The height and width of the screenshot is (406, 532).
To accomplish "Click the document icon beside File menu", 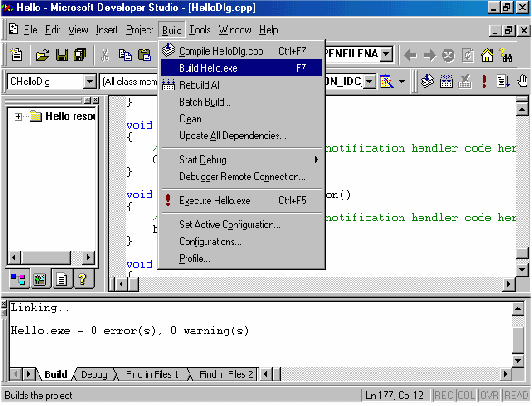I will click(14, 29).
